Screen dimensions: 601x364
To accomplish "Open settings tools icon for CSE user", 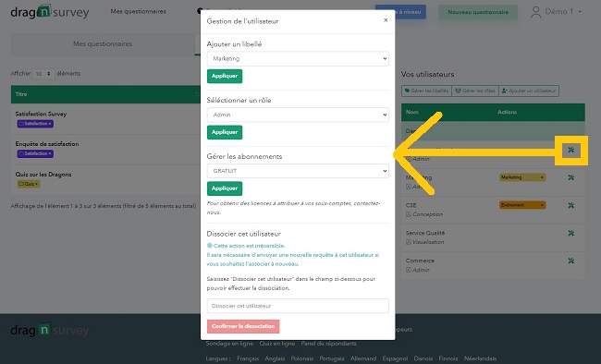I will (x=571, y=205).
